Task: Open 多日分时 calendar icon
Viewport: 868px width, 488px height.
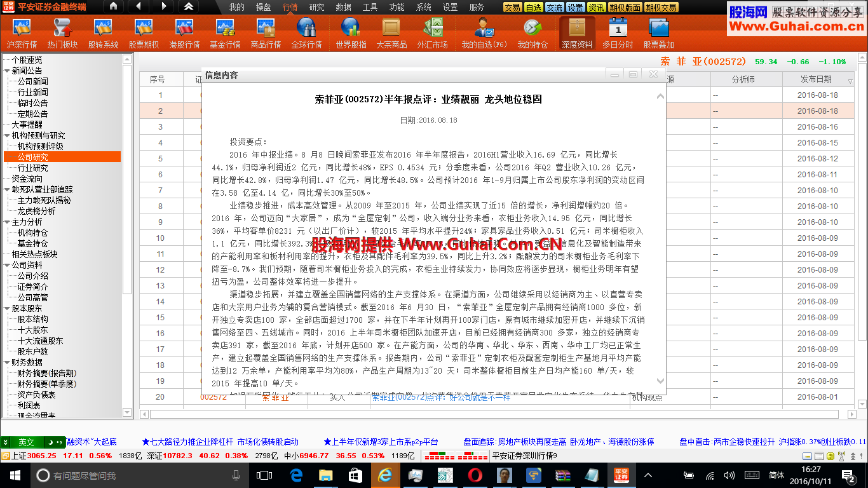Action: (618, 34)
